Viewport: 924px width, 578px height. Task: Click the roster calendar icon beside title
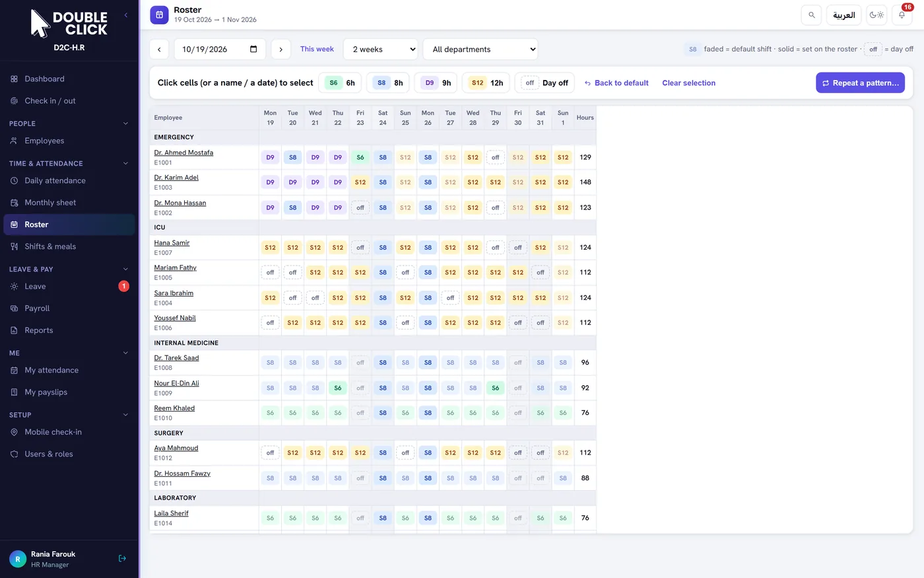coord(159,15)
